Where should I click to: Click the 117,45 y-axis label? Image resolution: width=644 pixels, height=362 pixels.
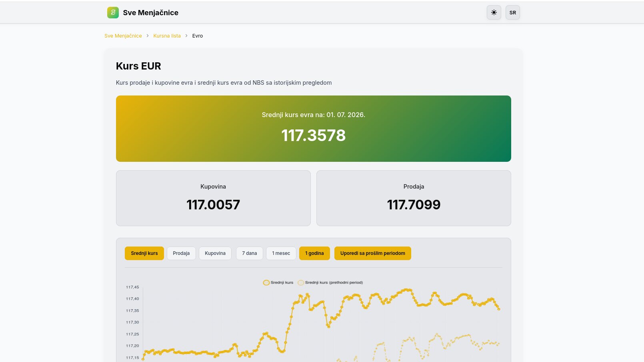pyautogui.click(x=132, y=287)
